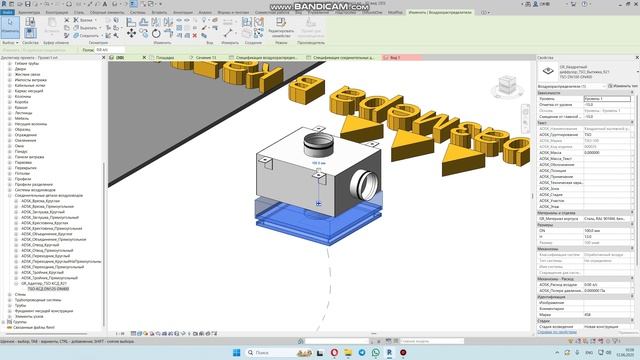Click the ViewCube in the 3D view
The height and width of the screenshot is (360, 640).
[x=507, y=86]
